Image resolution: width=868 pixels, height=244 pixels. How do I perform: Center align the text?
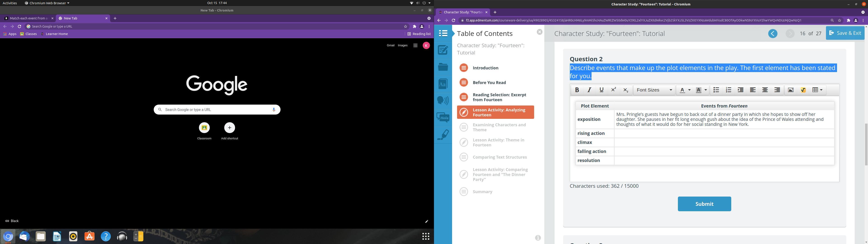click(x=765, y=90)
